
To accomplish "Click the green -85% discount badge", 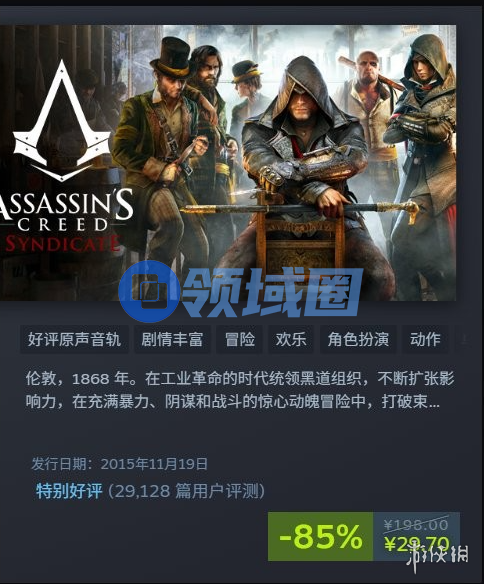I will coord(321,536).
